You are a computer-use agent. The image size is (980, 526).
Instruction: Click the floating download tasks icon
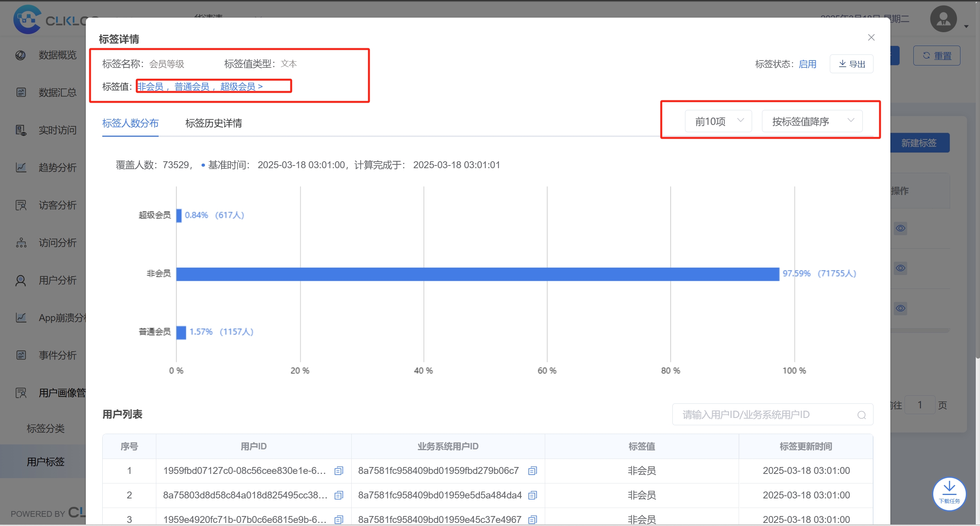pyautogui.click(x=949, y=493)
